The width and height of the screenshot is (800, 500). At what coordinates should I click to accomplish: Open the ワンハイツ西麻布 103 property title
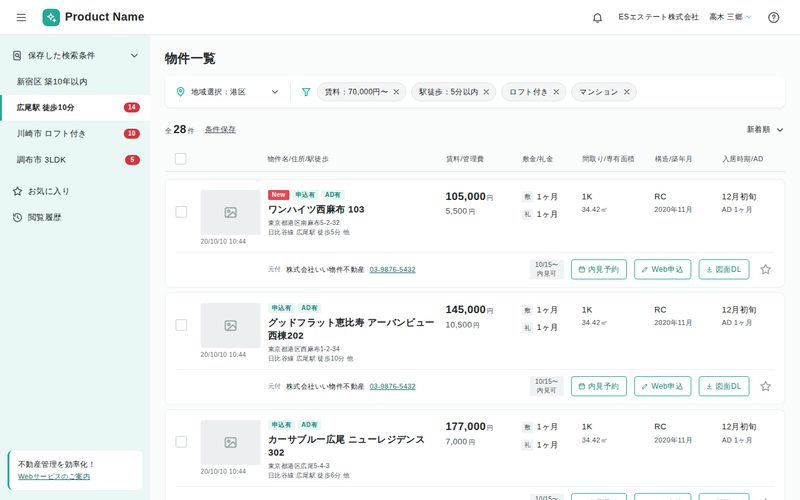click(316, 209)
